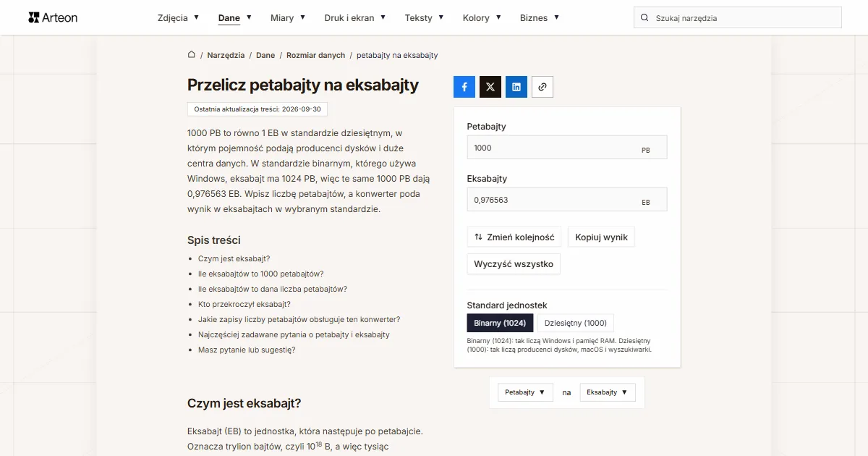Image resolution: width=868 pixels, height=456 pixels.
Task: Click the search magnifier icon
Action: click(x=644, y=18)
